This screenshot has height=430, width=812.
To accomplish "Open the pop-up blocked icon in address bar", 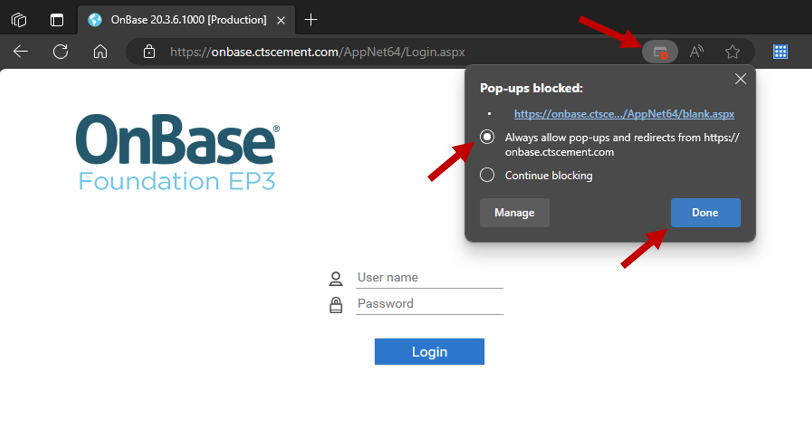I will [660, 52].
